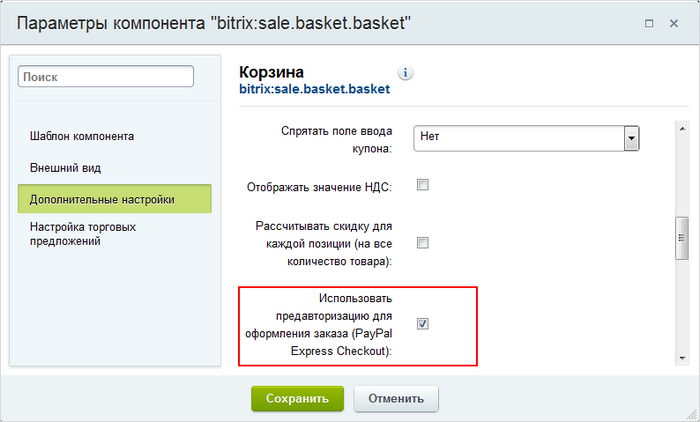Select Дополнительные настройки section

pyautogui.click(x=115, y=199)
